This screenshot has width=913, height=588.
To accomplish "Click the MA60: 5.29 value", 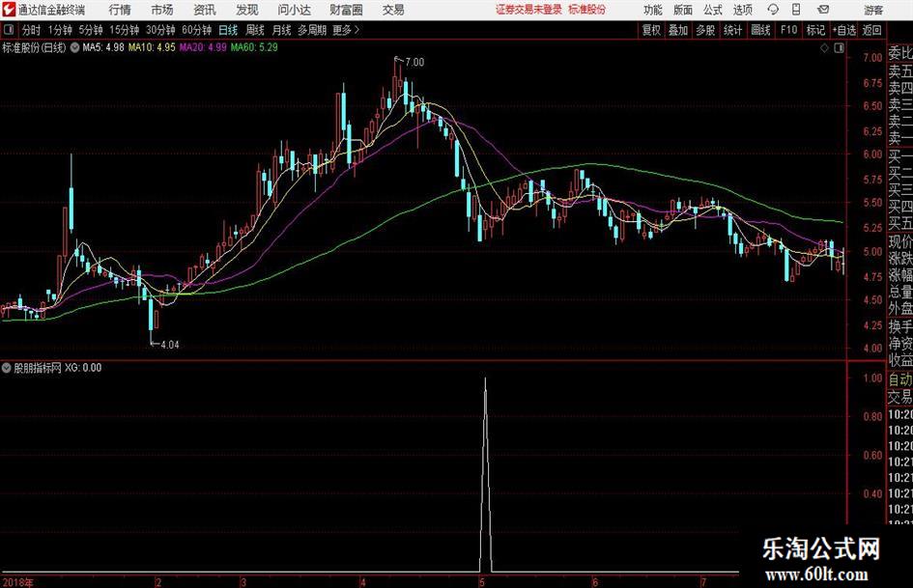I will [x=254, y=47].
